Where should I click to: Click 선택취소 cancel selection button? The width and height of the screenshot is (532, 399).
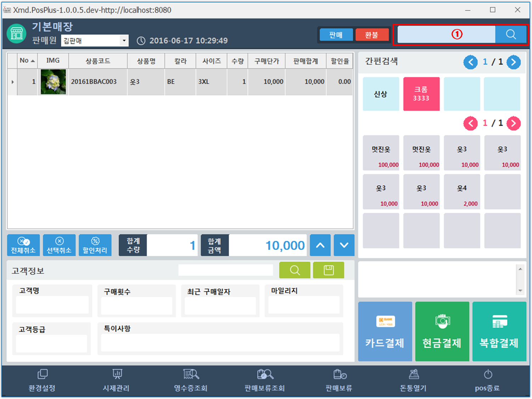(x=59, y=245)
